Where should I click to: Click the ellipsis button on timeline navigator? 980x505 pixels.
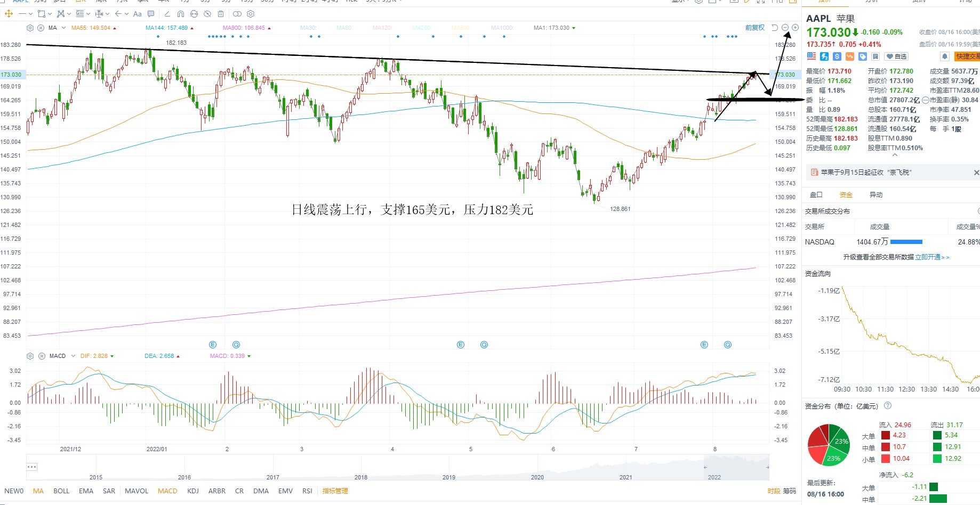pyautogui.click(x=32, y=467)
